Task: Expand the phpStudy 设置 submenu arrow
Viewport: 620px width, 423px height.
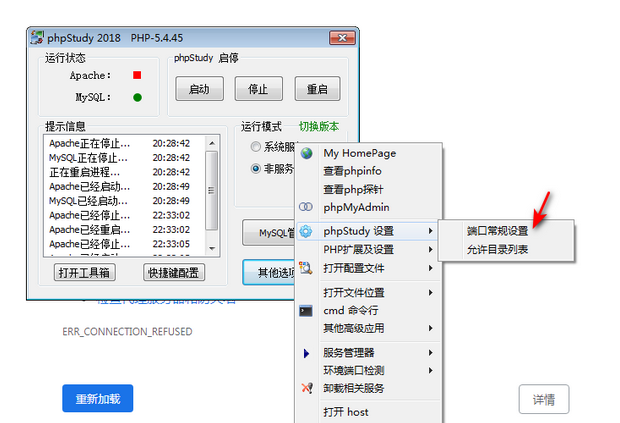Action: coord(431,231)
